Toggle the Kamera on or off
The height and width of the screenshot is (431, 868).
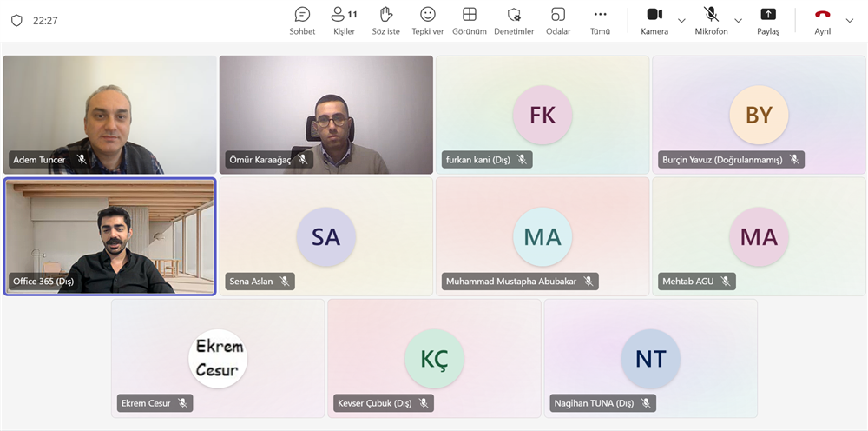tap(654, 20)
